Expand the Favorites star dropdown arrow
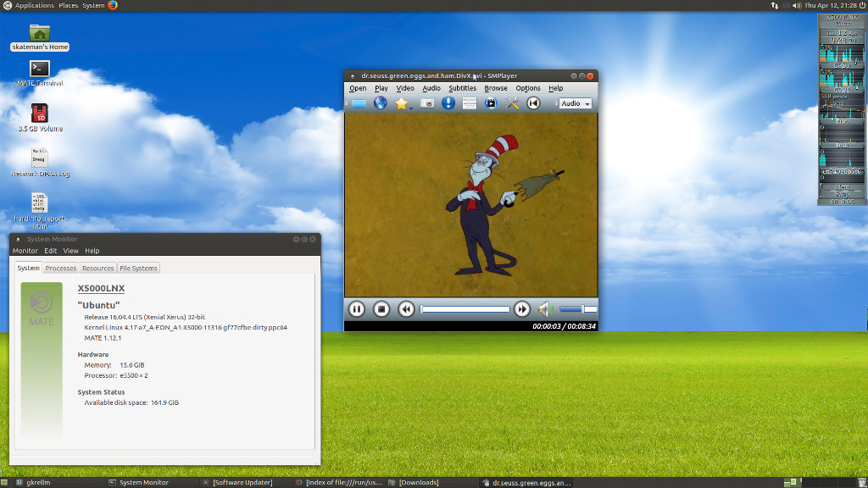868x488 pixels. 411,108
